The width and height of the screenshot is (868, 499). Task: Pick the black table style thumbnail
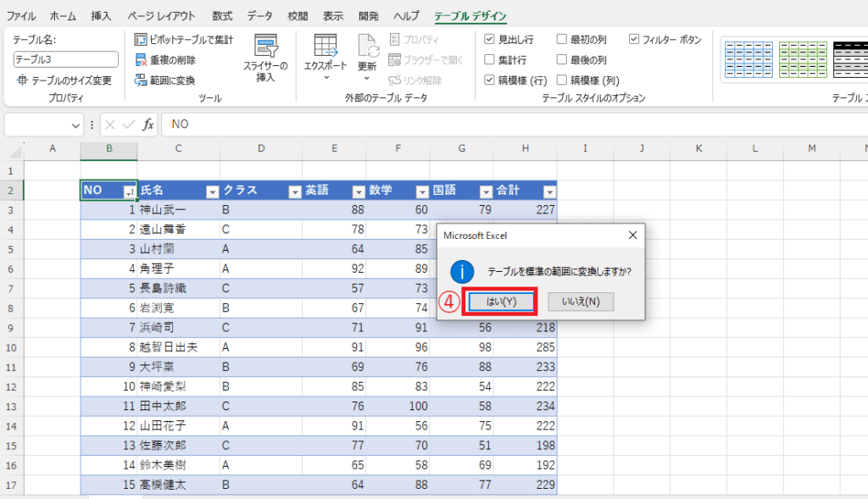pos(850,59)
